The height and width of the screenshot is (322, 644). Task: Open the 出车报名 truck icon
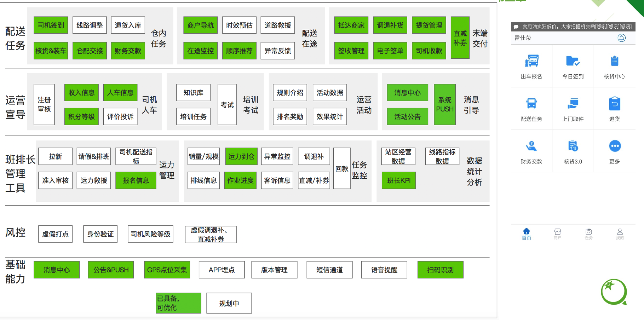point(531,61)
